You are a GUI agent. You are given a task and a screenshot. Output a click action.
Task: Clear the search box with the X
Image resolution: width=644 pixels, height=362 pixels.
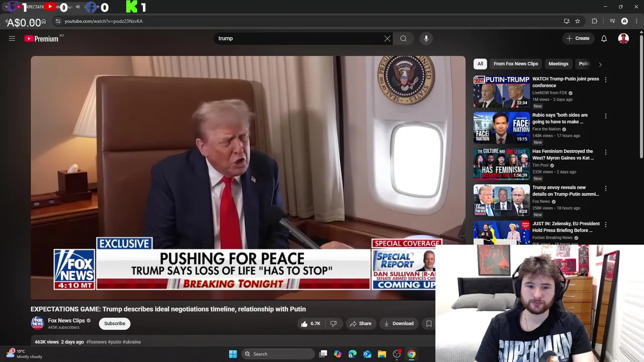387,38
